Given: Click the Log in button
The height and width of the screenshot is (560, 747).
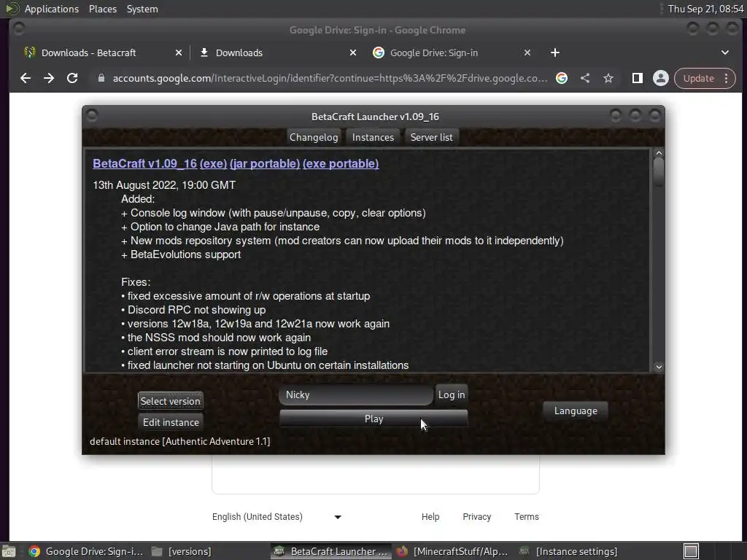Looking at the screenshot, I should coord(452,394).
